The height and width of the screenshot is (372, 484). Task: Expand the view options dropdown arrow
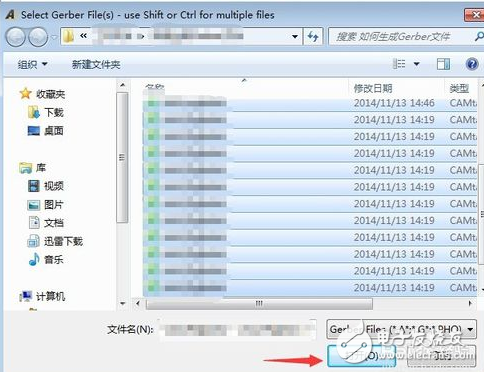[x=416, y=64]
